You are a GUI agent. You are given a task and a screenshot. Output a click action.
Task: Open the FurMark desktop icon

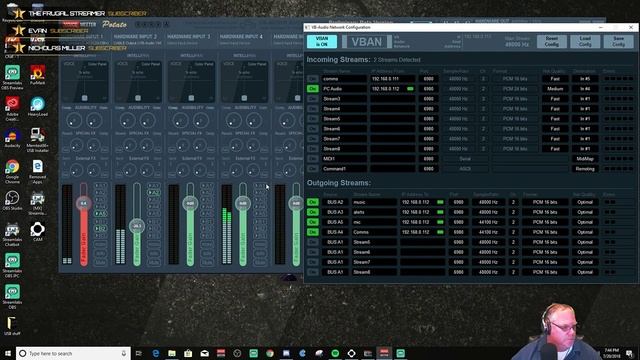(38, 75)
